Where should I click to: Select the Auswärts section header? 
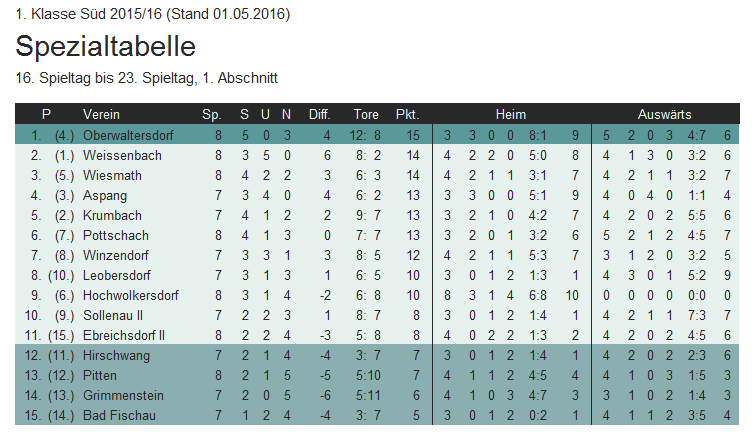pyautogui.click(x=664, y=114)
